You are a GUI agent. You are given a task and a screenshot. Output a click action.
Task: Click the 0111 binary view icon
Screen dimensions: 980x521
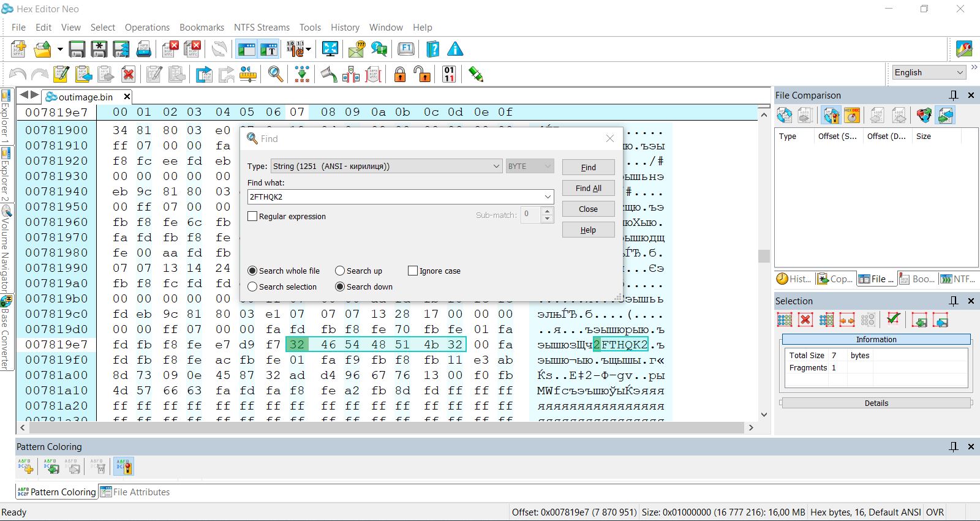tap(449, 75)
